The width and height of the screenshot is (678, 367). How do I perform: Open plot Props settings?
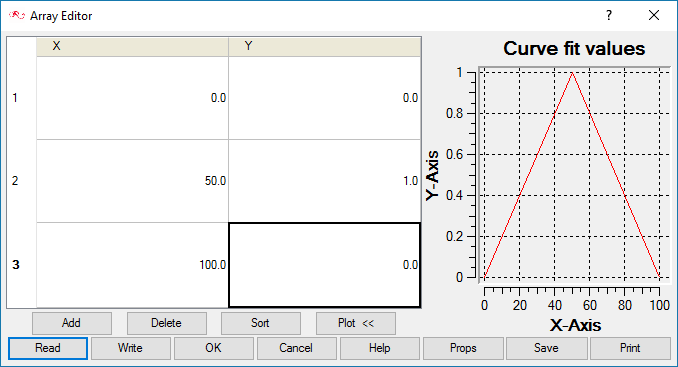pos(463,348)
